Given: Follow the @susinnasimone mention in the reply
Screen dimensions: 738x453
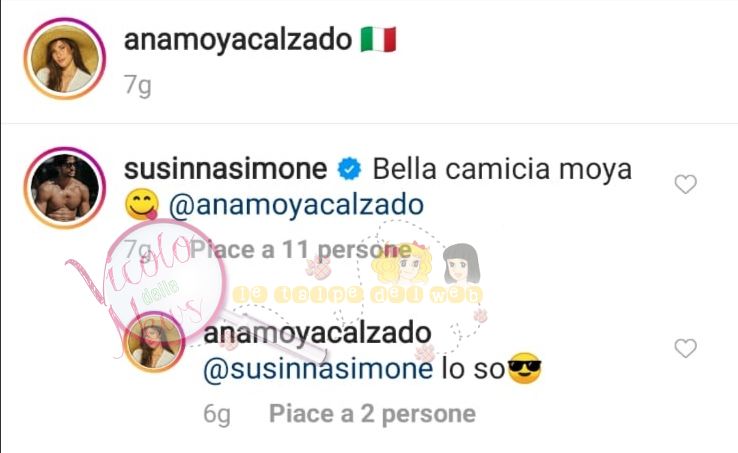Looking at the screenshot, I should (318, 369).
